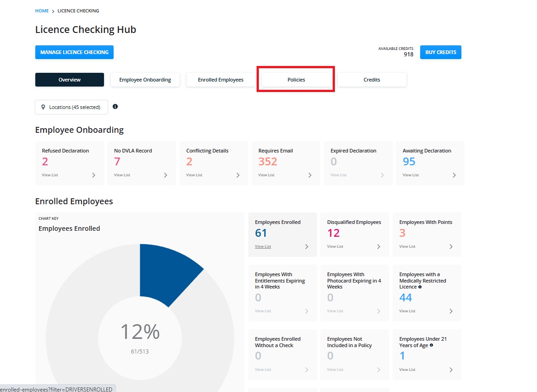The image size is (537, 392).
Task: Click the 61/513 count in the chart
Action: pos(140,352)
